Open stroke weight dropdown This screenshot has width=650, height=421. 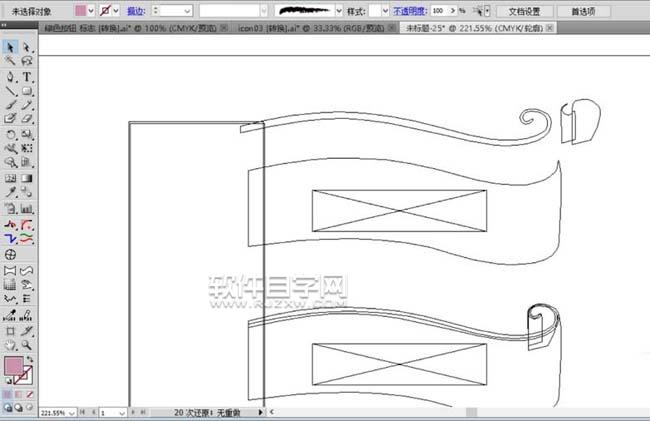[x=187, y=11]
